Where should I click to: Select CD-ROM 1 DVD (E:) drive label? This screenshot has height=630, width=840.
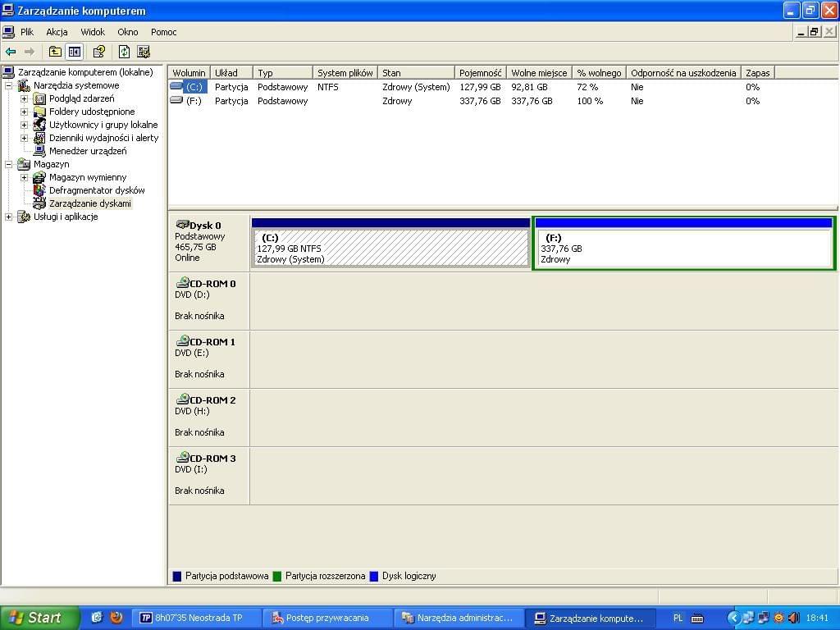[x=208, y=358]
